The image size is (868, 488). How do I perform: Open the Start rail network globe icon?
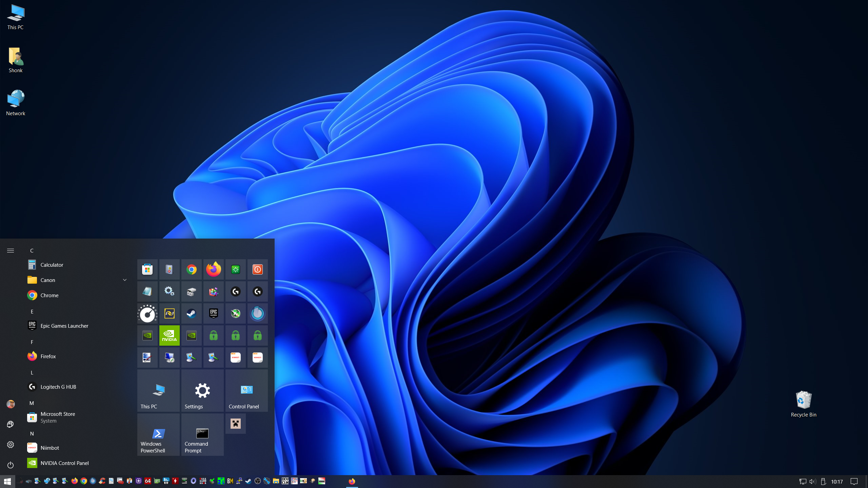(x=11, y=424)
